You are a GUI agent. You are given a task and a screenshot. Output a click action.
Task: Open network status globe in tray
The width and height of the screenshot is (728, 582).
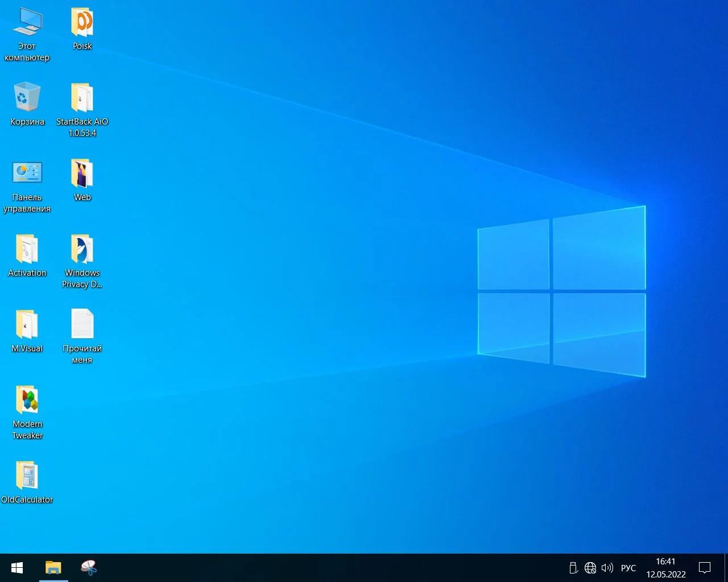[590, 568]
